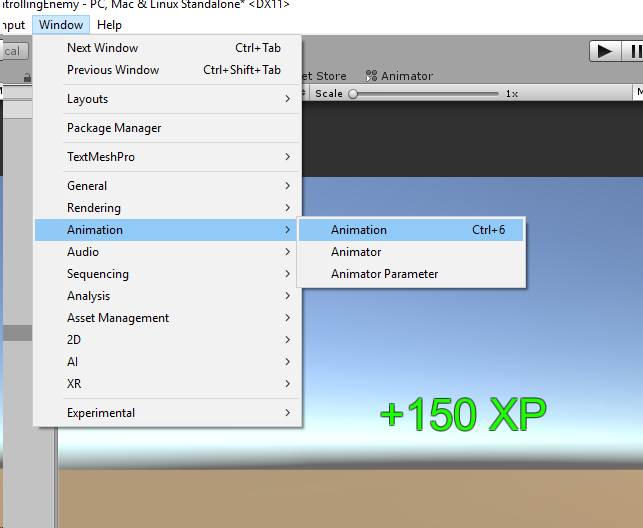This screenshot has width=643, height=528.
Task: Expand the Experimental submenu
Action: 168,413
